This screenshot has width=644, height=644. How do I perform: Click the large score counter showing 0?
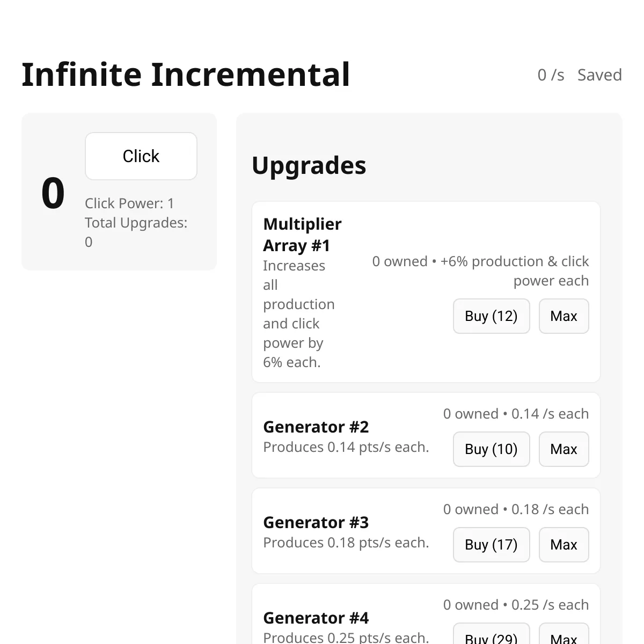coord(51,193)
